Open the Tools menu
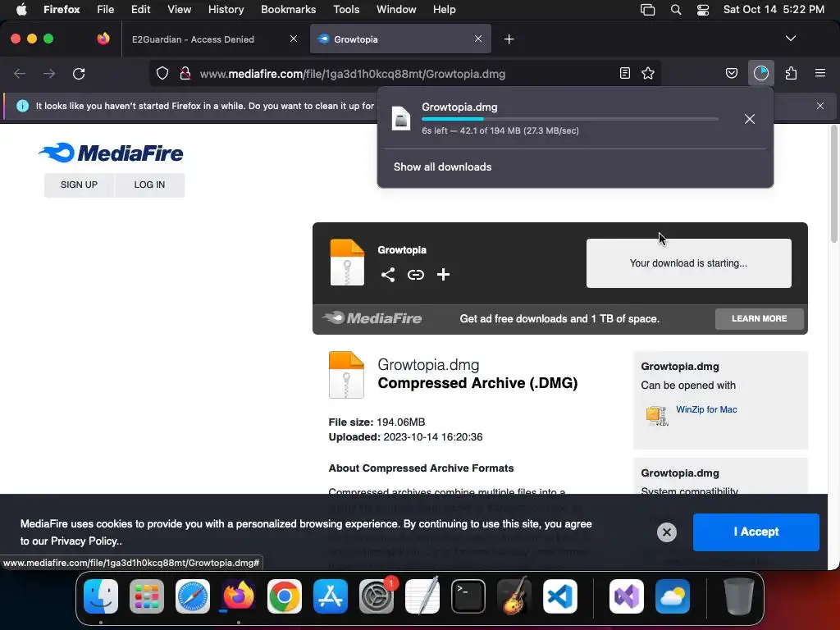The image size is (840, 630). click(346, 10)
